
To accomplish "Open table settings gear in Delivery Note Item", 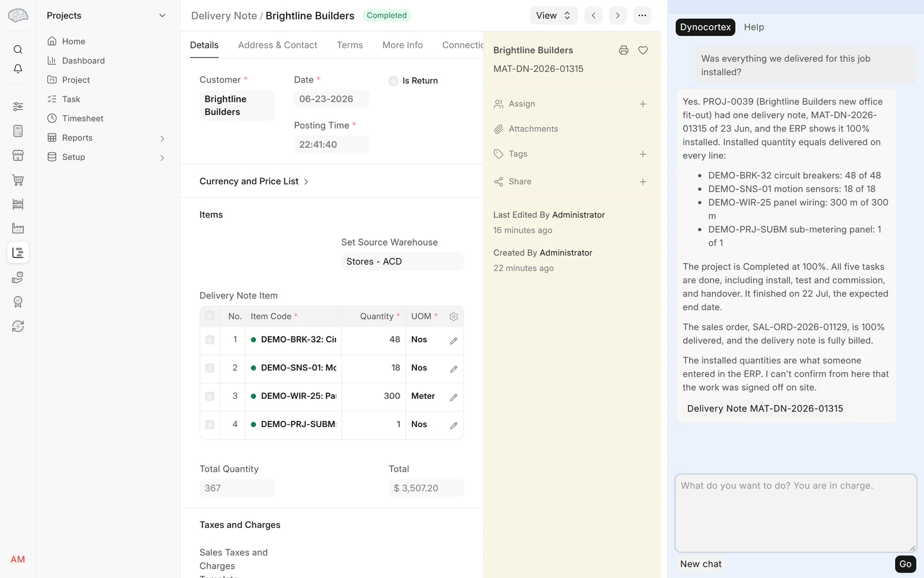I will (x=453, y=317).
